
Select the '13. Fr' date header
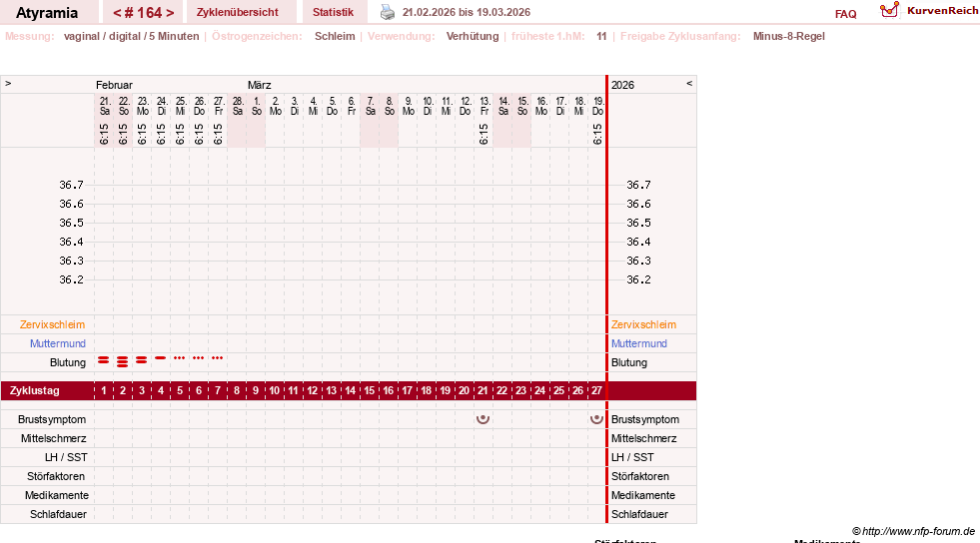pyautogui.click(x=485, y=106)
